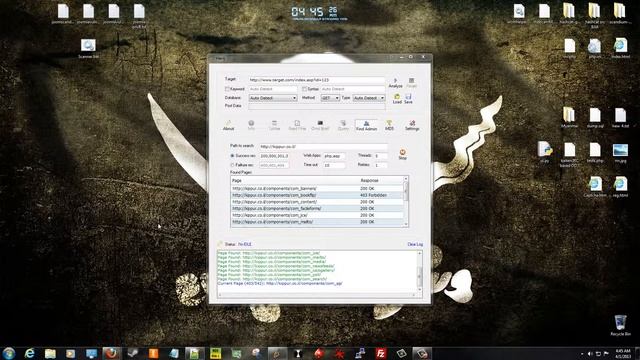640x360 pixels.
Task: Click the Response column header
Action: click(381, 180)
